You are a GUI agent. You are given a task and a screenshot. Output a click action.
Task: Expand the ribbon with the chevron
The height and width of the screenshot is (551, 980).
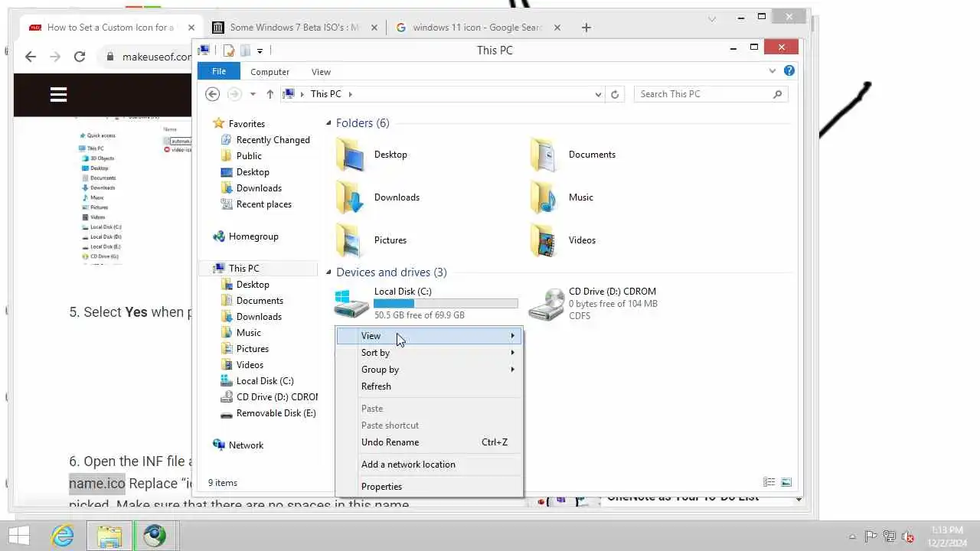(x=773, y=71)
